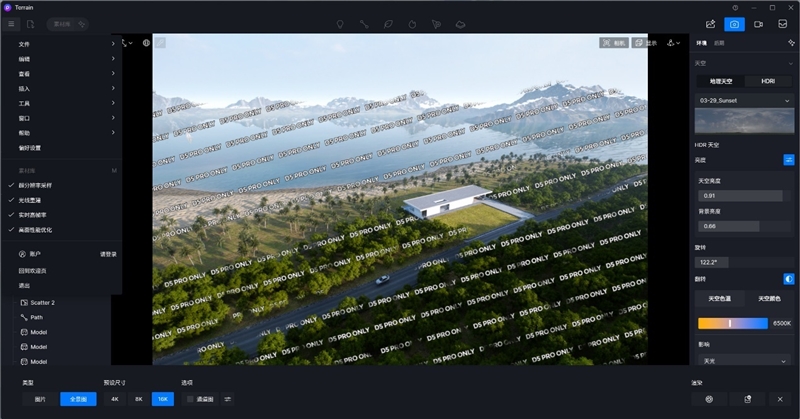Switch to the HDRI tab
Screen dimensions: 800x419
tap(768, 81)
